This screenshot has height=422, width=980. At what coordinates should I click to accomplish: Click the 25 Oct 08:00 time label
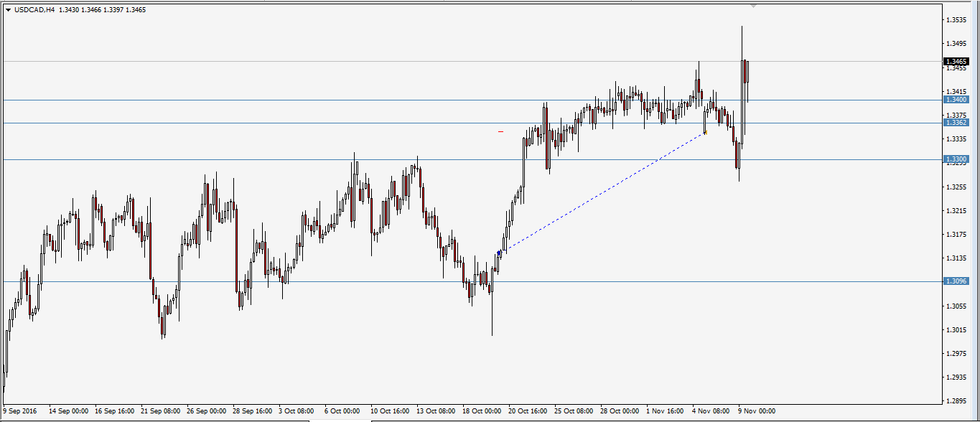(574, 411)
